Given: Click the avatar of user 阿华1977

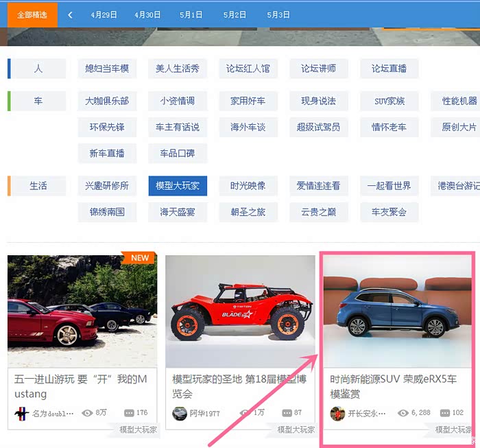Looking at the screenshot, I should click(180, 413).
